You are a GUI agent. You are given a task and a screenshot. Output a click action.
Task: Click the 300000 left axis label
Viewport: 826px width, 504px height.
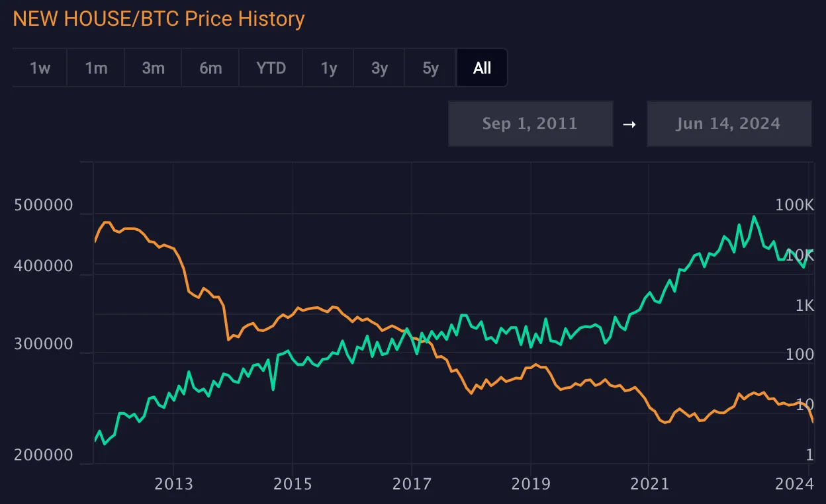tap(44, 345)
